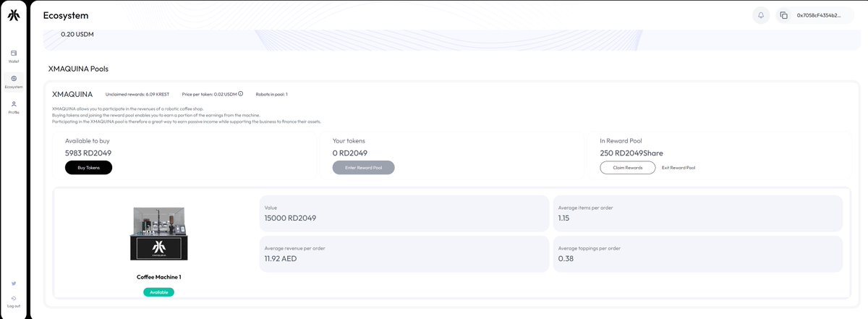This screenshot has width=868, height=319.
Task: Click the 250 RD2049Share reward pool value
Action: (x=631, y=153)
